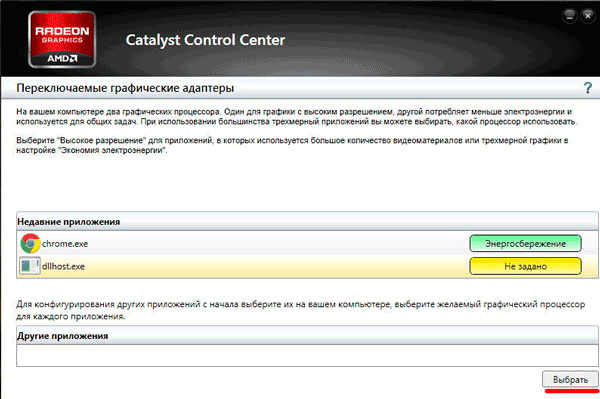Close the Catalyst Control Center window
Screen dimensions: 600x399
587,16
